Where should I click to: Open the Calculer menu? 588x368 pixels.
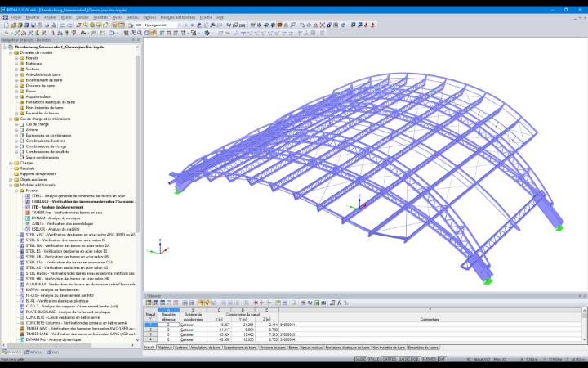[x=82, y=17]
